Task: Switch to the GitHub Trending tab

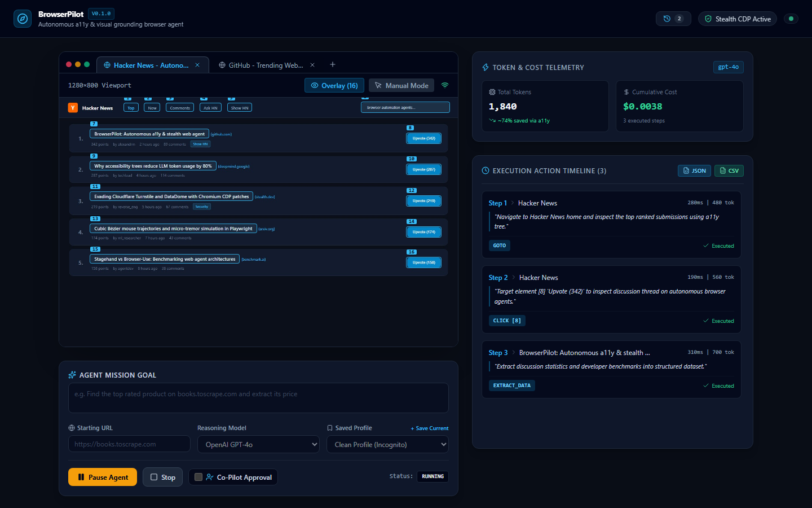Action: tap(266, 65)
